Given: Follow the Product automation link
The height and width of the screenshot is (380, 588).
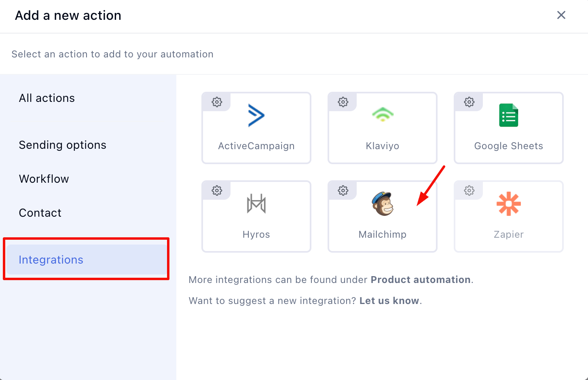Looking at the screenshot, I should [421, 280].
